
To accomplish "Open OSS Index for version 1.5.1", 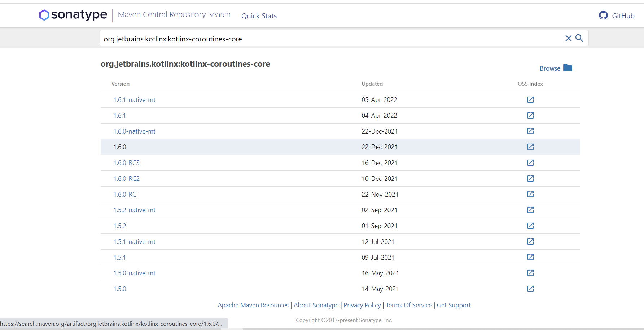I will pos(530,257).
